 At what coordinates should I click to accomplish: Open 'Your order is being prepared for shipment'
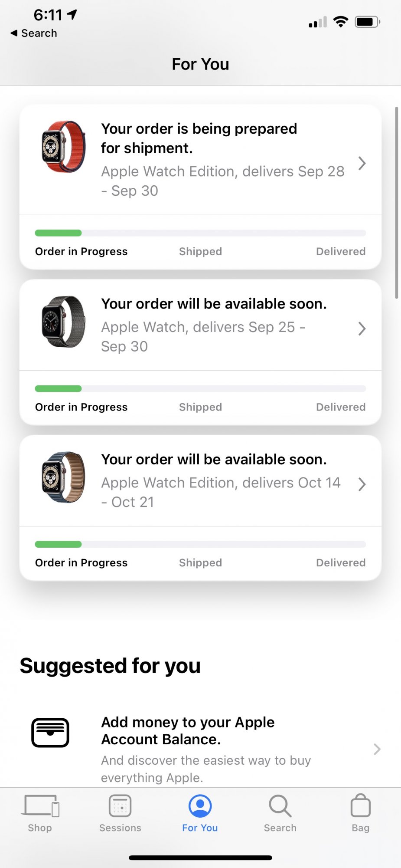pyautogui.click(x=199, y=138)
